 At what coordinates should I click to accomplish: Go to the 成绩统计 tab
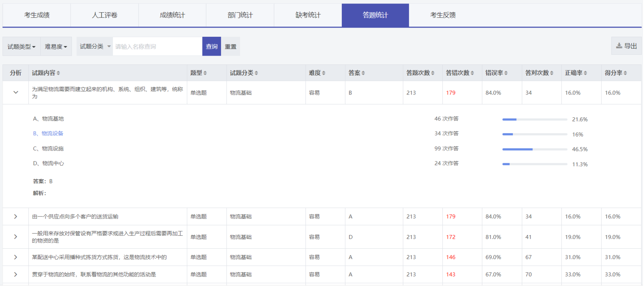[x=172, y=15]
